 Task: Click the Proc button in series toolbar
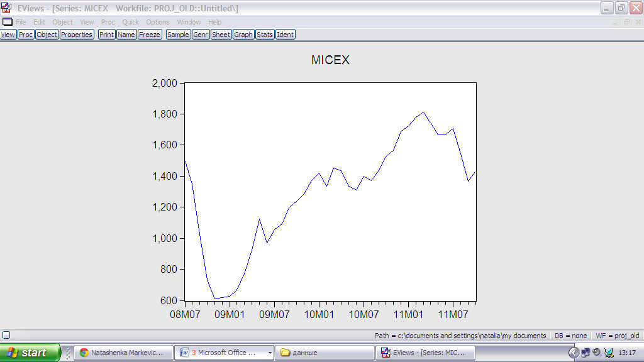click(26, 35)
